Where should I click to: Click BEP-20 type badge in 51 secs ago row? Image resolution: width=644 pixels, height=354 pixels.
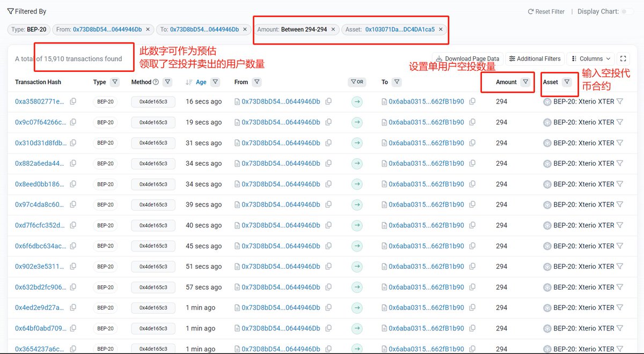pos(105,267)
